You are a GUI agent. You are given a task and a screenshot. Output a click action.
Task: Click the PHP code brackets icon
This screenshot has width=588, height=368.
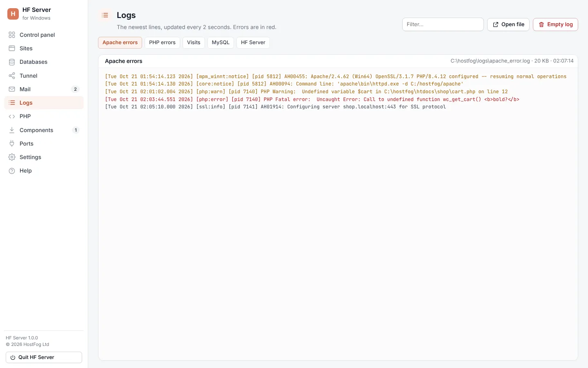pyautogui.click(x=12, y=116)
